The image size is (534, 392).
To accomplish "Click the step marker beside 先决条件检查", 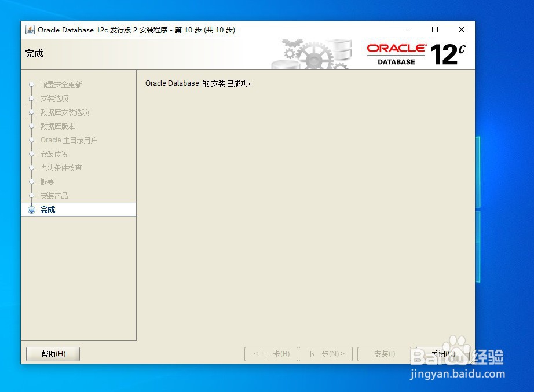I will 32,168.
